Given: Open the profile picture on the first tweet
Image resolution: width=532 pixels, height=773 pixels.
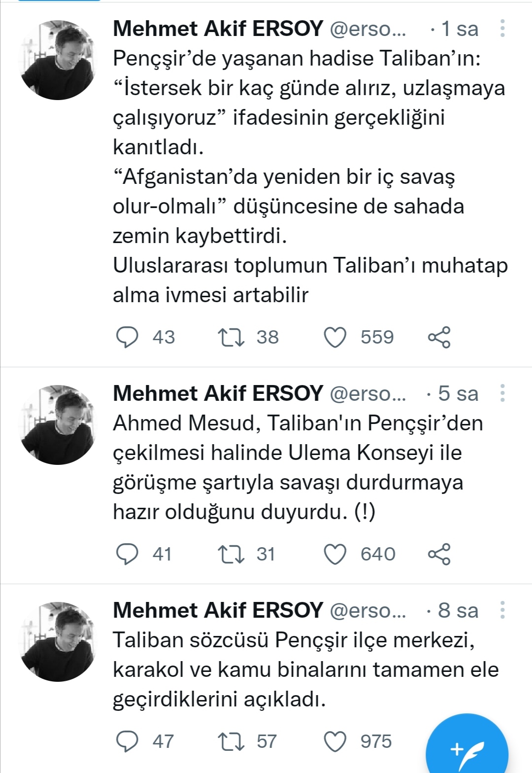Looking at the screenshot, I should pos(58,60).
